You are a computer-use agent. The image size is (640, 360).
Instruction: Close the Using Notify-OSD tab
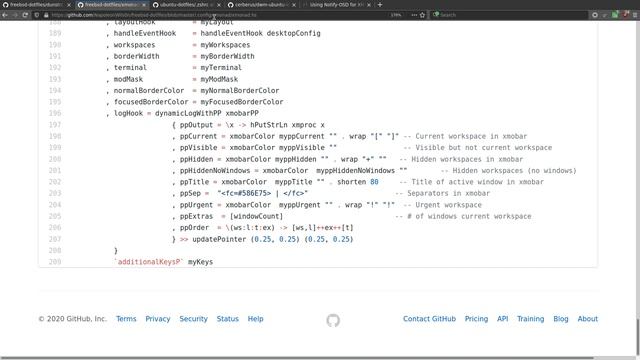coord(369,5)
